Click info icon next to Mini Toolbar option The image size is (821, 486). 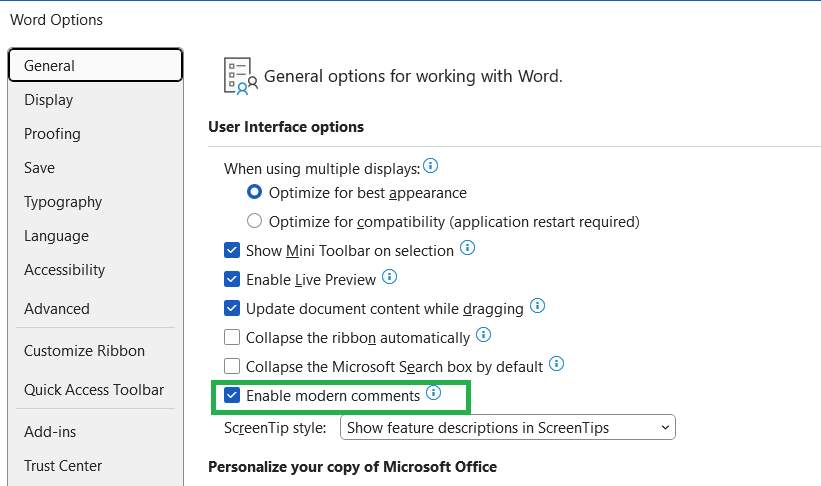pos(467,249)
